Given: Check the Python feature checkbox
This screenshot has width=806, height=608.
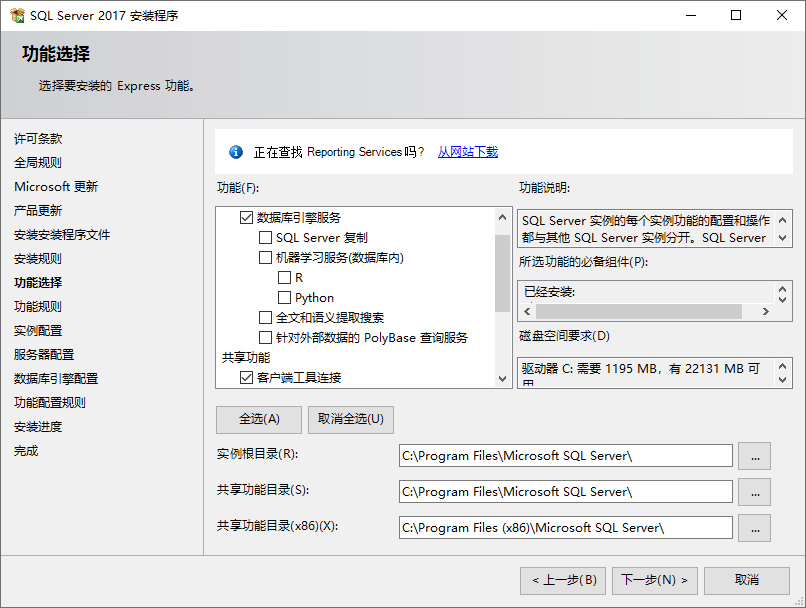Looking at the screenshot, I should click(x=285, y=297).
